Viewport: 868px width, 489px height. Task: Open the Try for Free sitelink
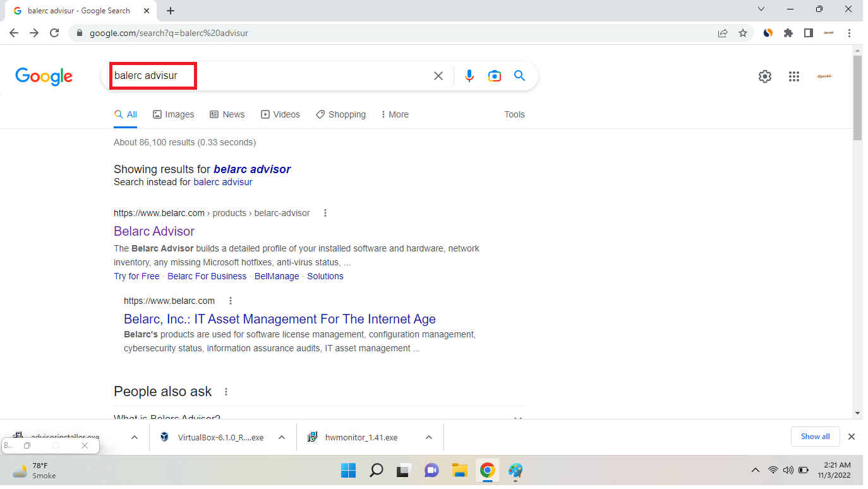pos(136,276)
